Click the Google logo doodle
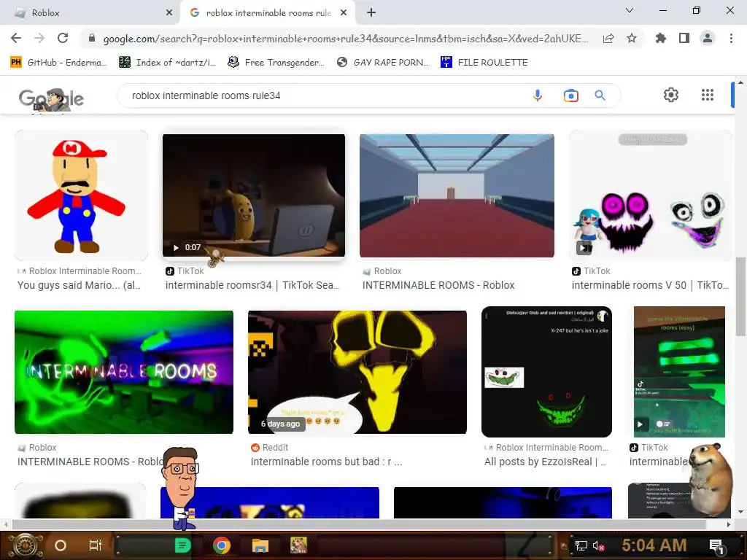Image resolution: width=747 pixels, height=560 pixels. click(x=51, y=99)
